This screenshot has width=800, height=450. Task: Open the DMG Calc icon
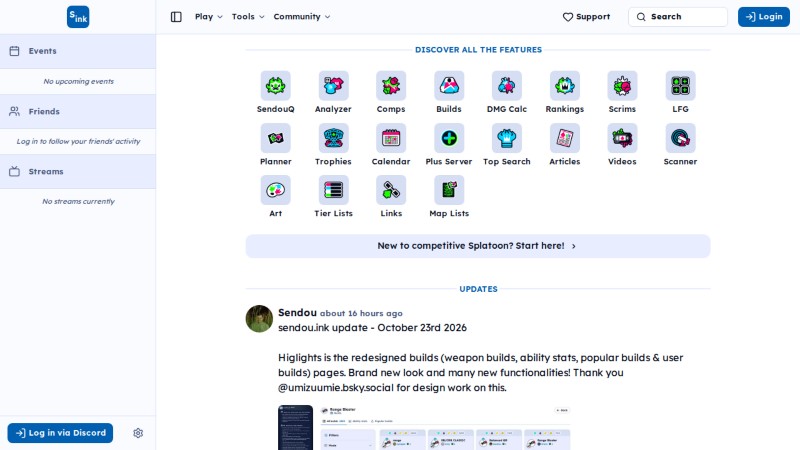point(507,86)
